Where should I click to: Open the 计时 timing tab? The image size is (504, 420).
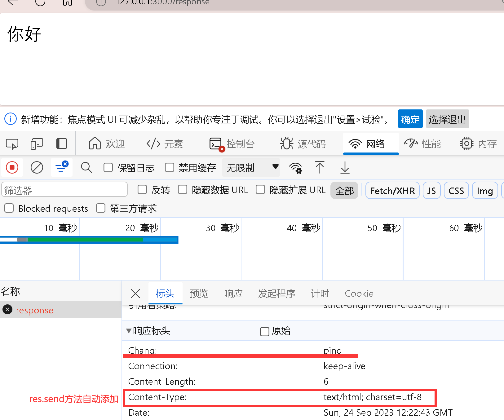(x=320, y=293)
